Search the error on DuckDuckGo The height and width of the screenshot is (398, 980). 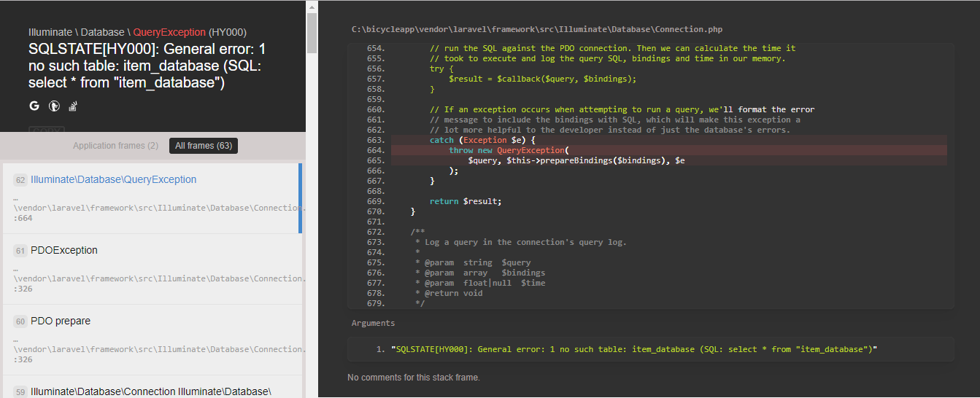click(x=53, y=106)
